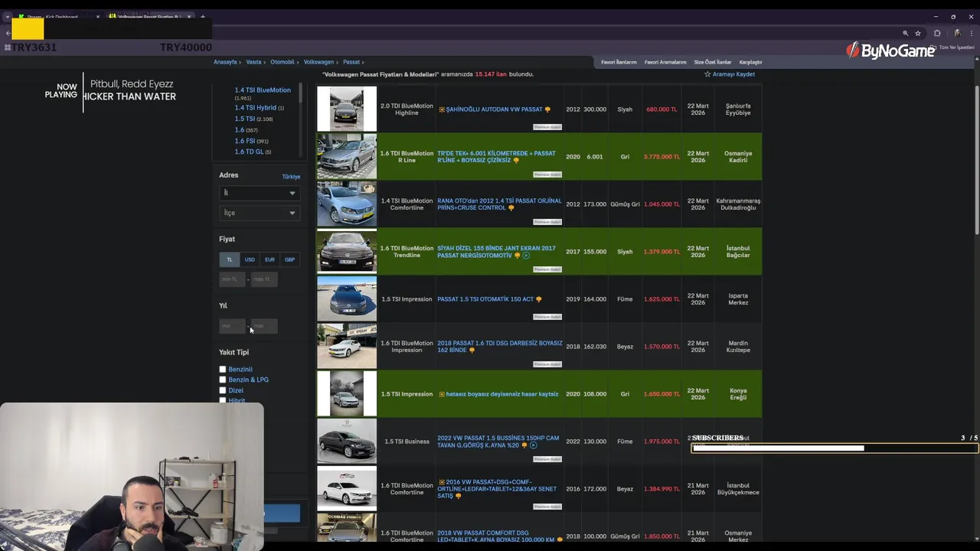Open Passat breadcrumb dropdown
Viewport: 980px width, 551px height.
click(x=351, y=62)
